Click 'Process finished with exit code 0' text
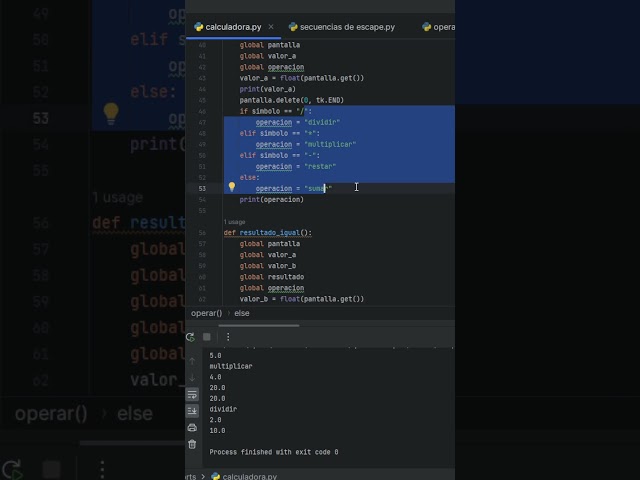Image resolution: width=640 pixels, height=480 pixels. [x=273, y=452]
